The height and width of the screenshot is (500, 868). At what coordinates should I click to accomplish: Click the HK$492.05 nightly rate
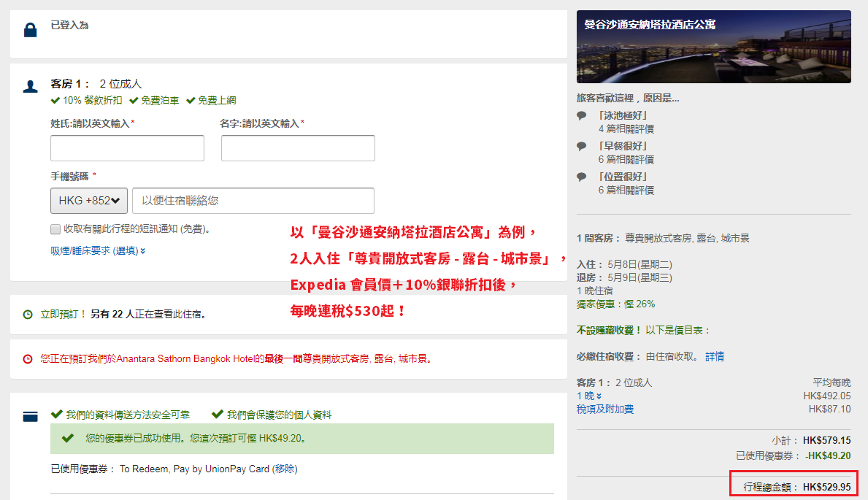click(827, 396)
